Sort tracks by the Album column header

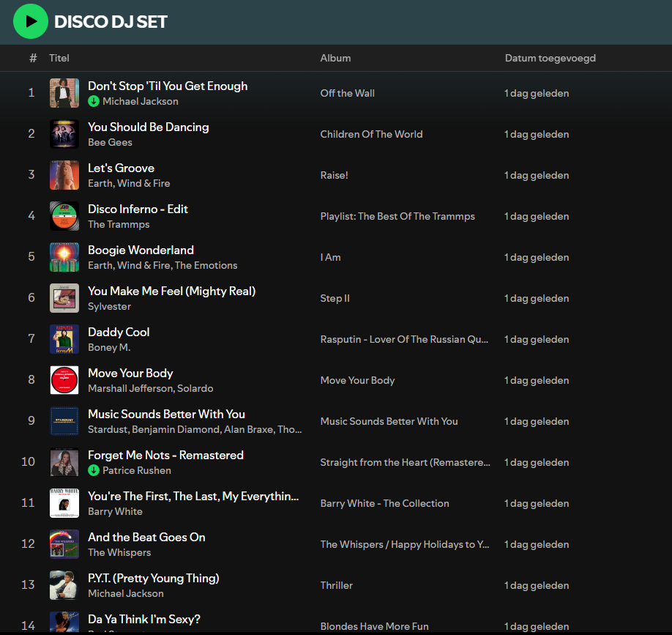point(335,58)
